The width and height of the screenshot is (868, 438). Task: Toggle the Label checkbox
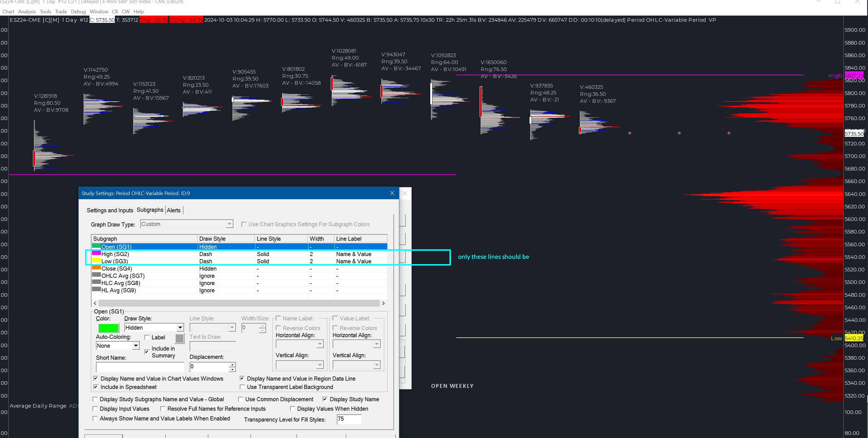point(147,337)
